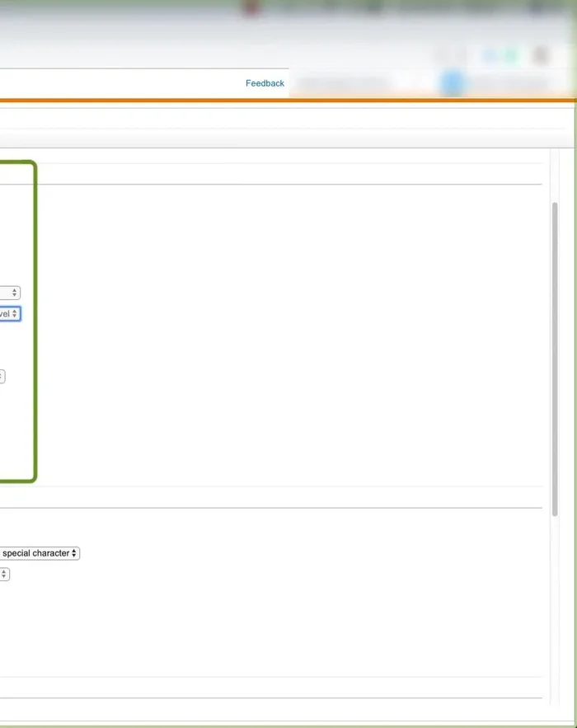Open the dropdown above the focused "vel" dropdown
The height and width of the screenshot is (728, 577).
[x=10, y=293]
